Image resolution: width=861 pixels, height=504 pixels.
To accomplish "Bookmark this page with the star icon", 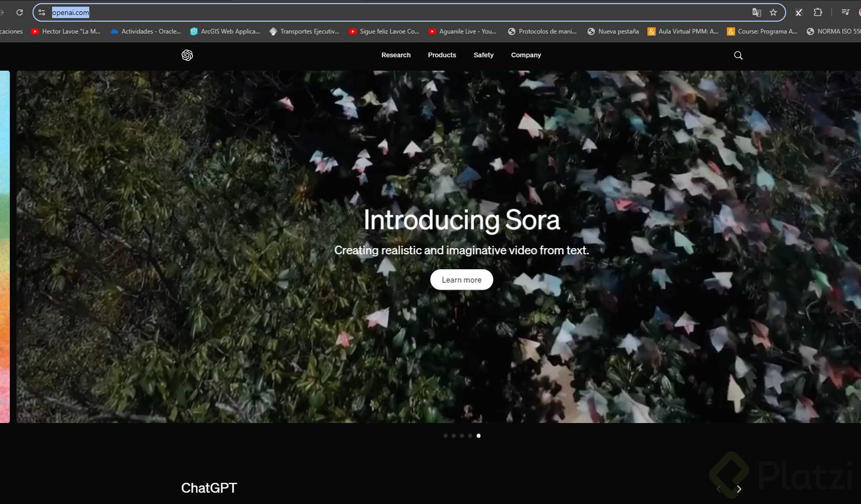I will click(773, 12).
